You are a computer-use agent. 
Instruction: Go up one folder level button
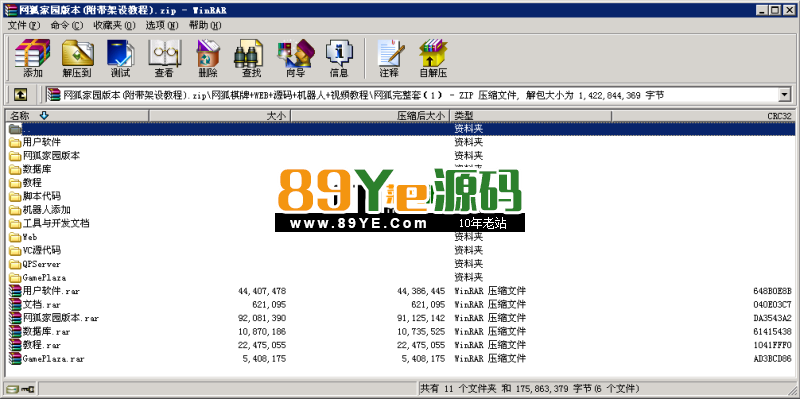point(20,94)
